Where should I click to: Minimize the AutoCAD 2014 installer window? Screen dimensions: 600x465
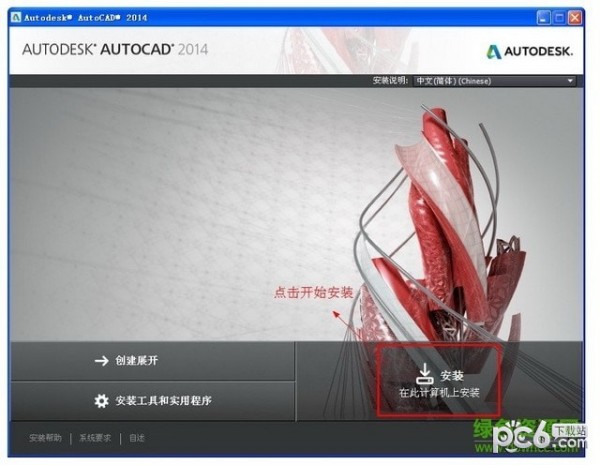pos(543,18)
